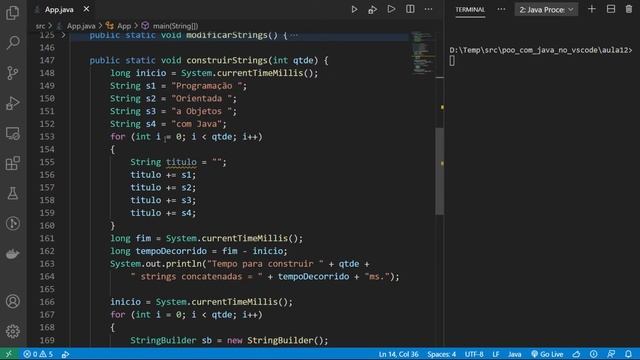Open the notifications bell

point(629,354)
